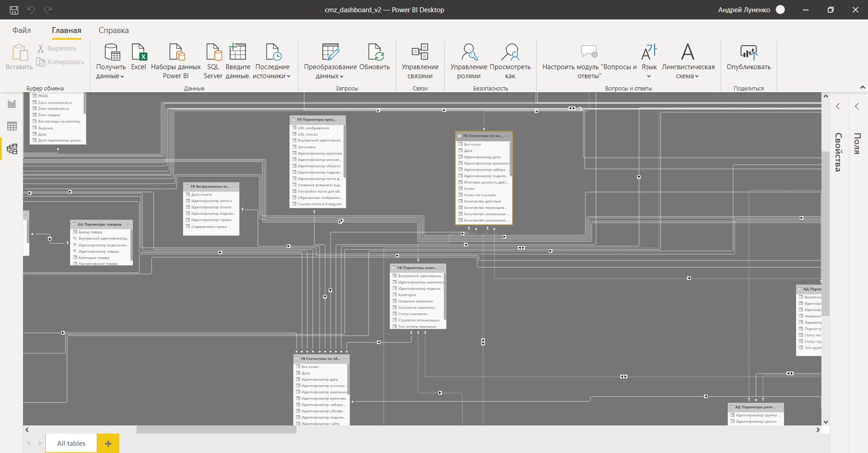Screen dimensions: 868x453
Task: Open Преобразование данных dropdown
Action: [330, 61]
